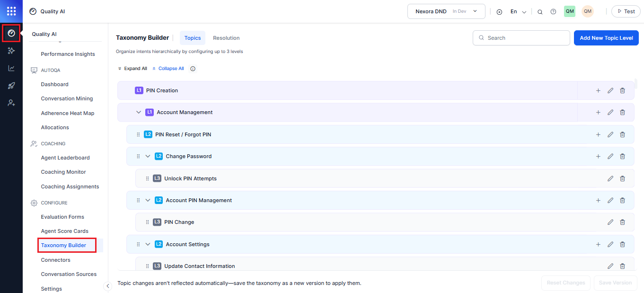
Task: Delete the Change Password topic
Action: (x=622, y=156)
